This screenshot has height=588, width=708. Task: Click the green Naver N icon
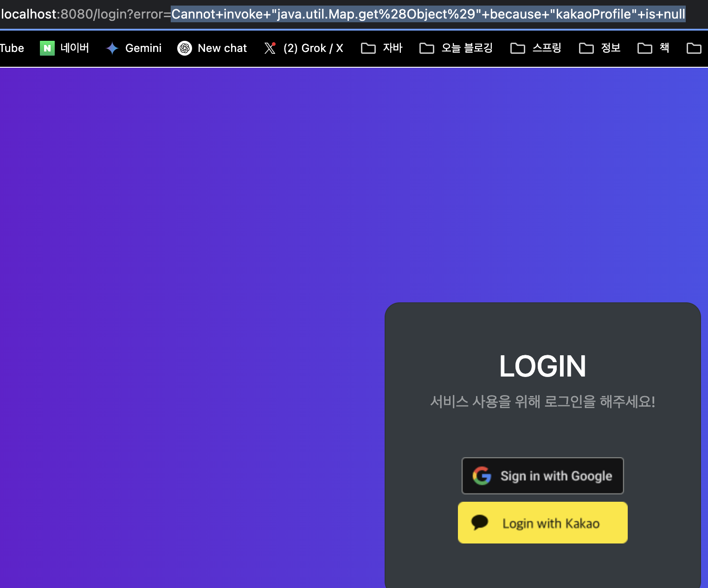pos(47,48)
